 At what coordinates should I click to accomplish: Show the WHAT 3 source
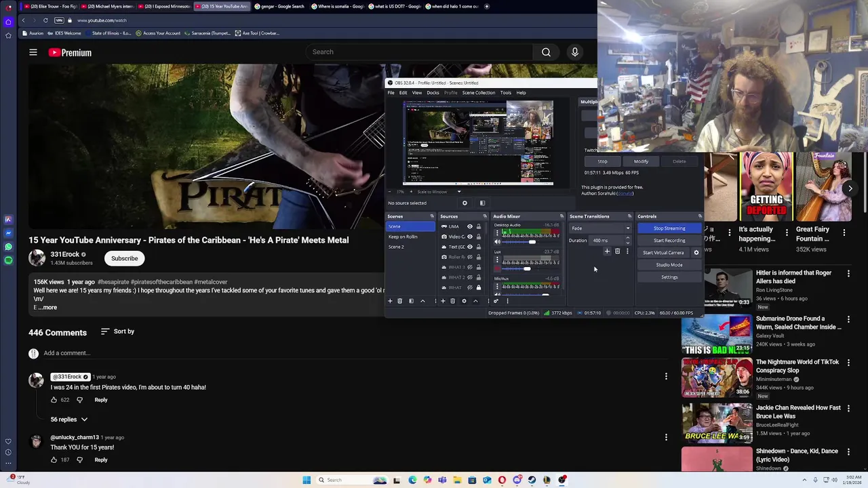click(x=469, y=267)
